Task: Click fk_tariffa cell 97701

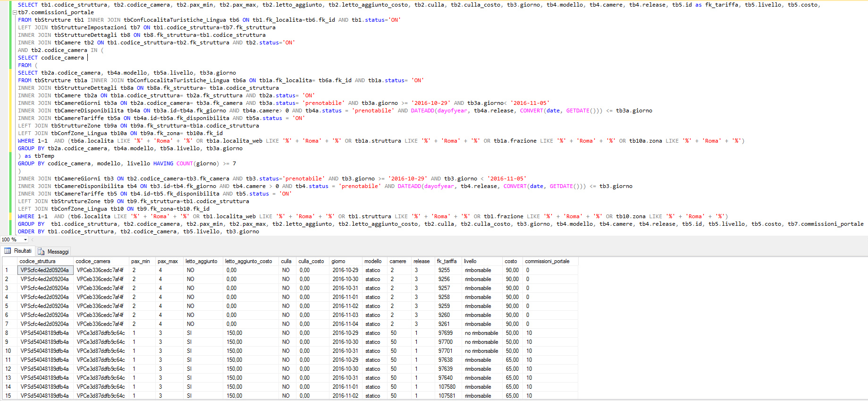Action: point(448,351)
